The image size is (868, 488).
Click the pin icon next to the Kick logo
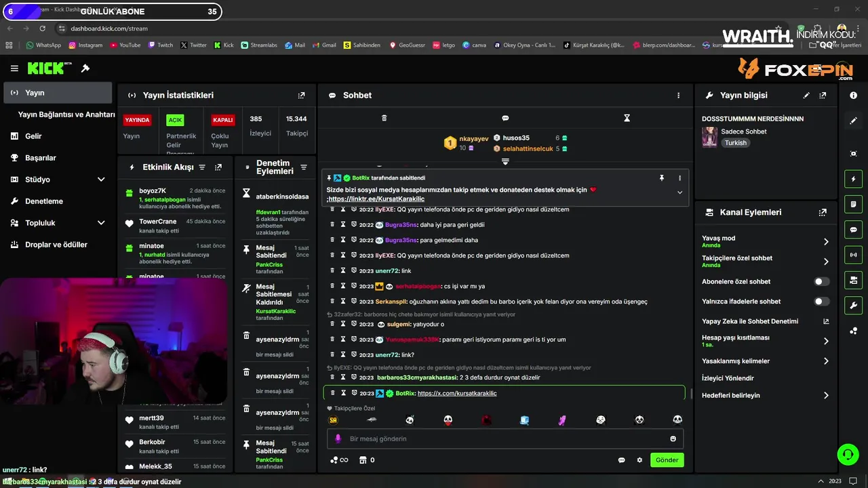pyautogui.click(x=85, y=68)
